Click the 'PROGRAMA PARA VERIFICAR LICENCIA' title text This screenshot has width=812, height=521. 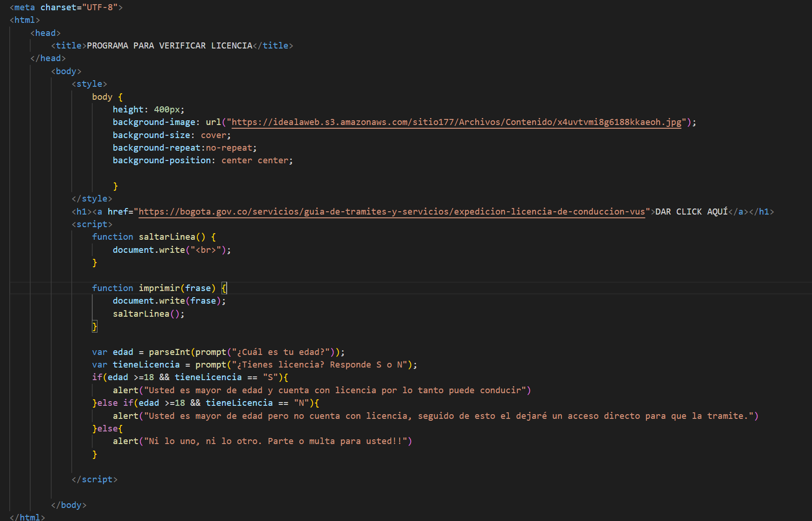click(x=169, y=46)
